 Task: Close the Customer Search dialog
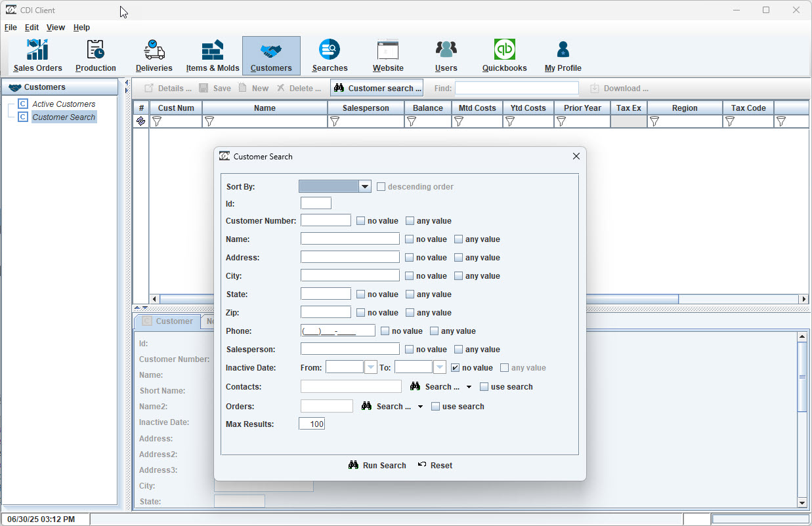point(576,157)
